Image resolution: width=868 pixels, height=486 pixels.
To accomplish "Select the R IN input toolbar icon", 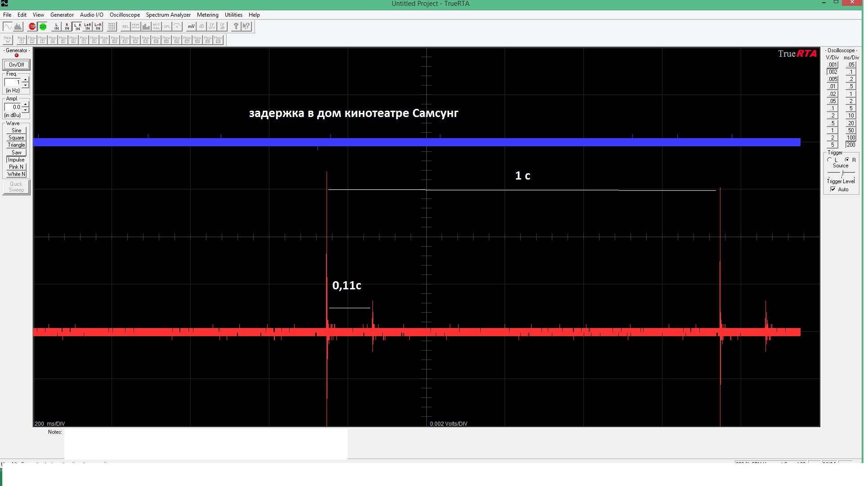I will click(x=67, y=27).
